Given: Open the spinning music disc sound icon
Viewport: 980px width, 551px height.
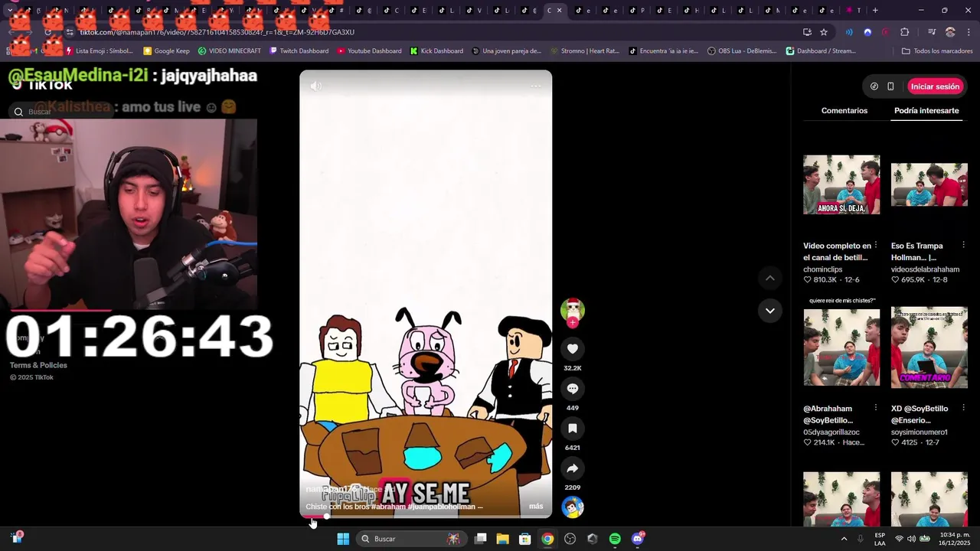Looking at the screenshot, I should point(572,507).
